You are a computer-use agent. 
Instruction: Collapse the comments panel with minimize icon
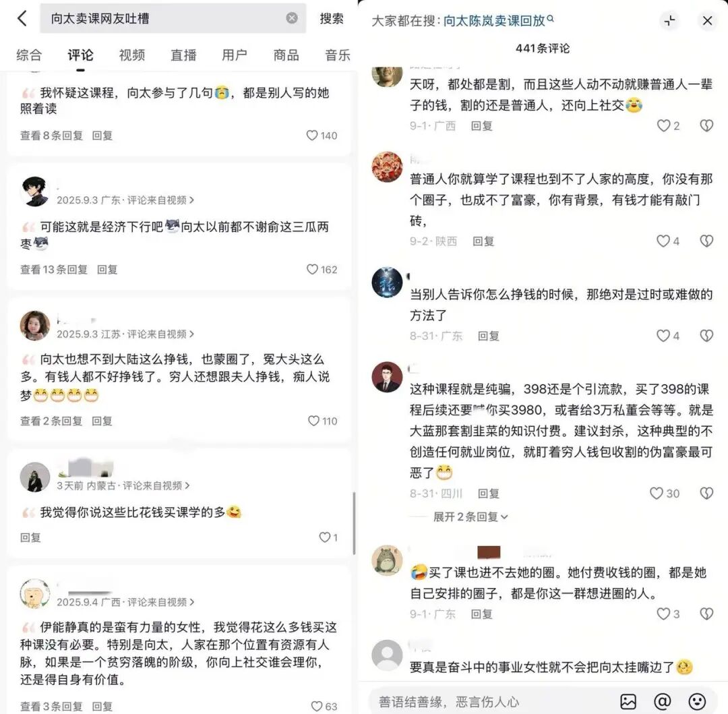coord(669,20)
